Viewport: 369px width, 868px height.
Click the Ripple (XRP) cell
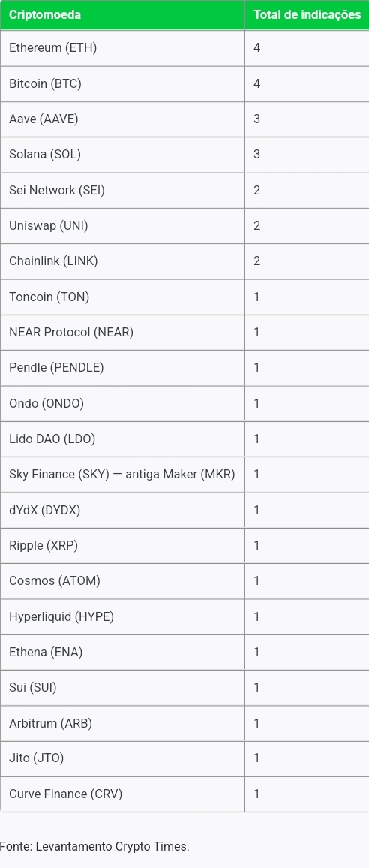pos(121,545)
